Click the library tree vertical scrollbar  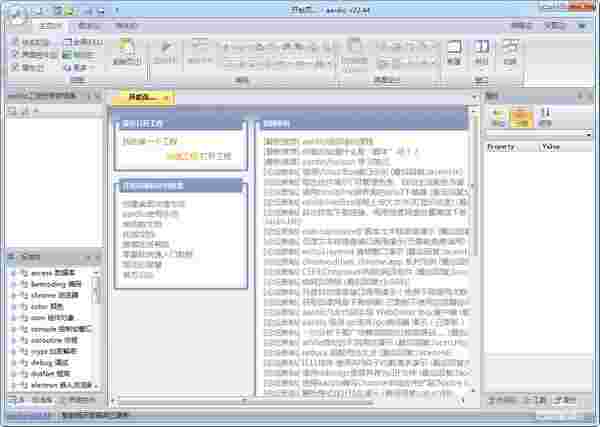97,330
